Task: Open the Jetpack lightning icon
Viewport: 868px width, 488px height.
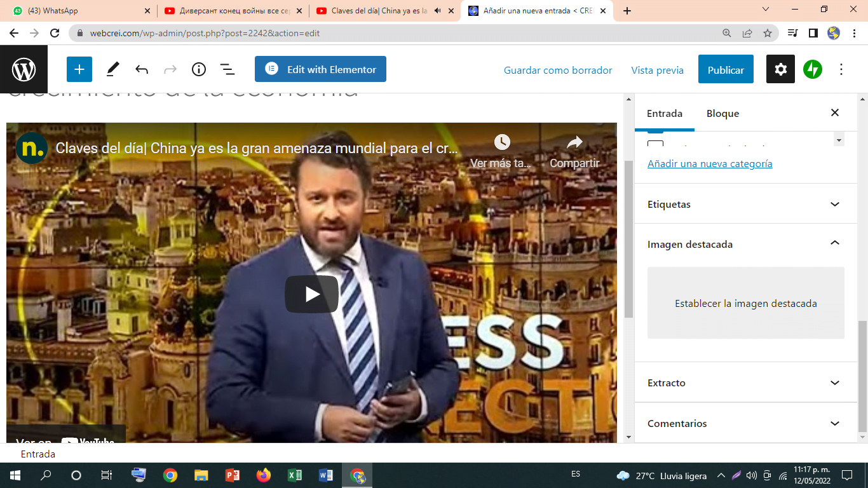Action: coord(813,69)
